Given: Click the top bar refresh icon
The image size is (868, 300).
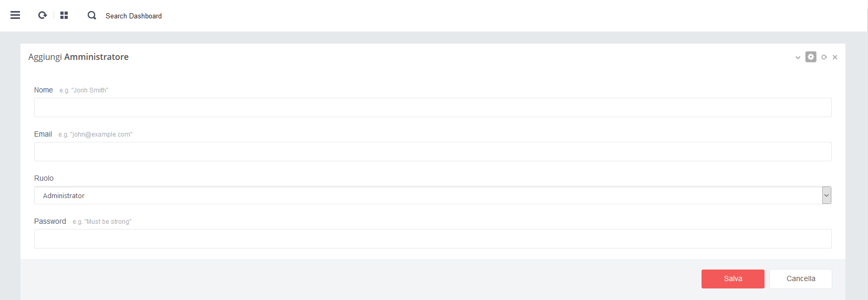Looking at the screenshot, I should [43, 15].
